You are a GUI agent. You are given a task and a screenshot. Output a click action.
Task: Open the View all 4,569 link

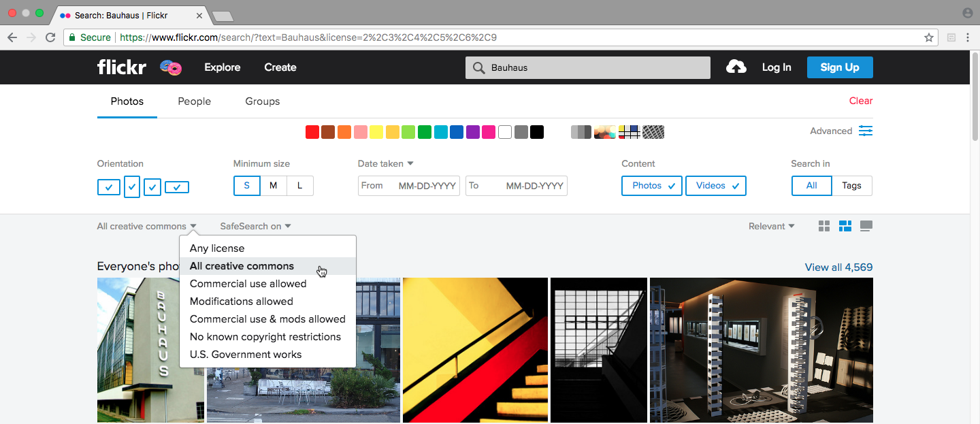point(838,267)
